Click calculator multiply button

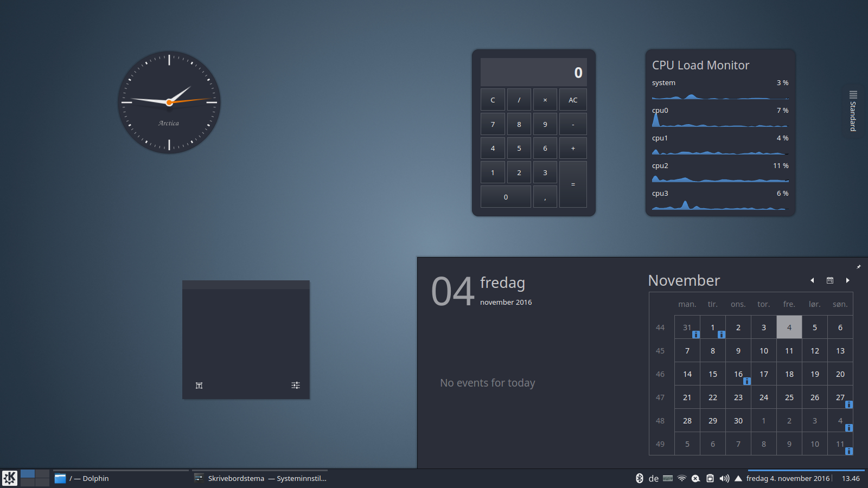(545, 100)
